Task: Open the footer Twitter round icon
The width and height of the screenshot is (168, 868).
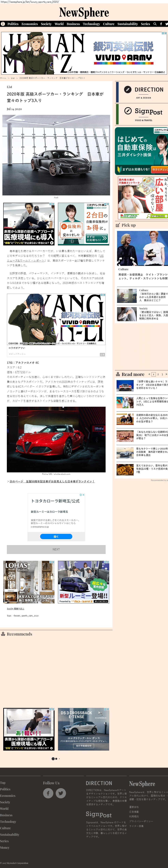Action: pyautogui.click(x=61, y=793)
